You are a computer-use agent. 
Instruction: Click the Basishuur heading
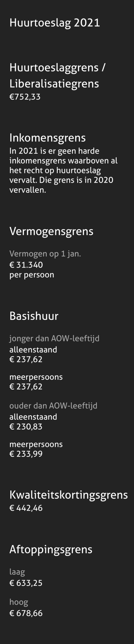click(x=34, y=316)
